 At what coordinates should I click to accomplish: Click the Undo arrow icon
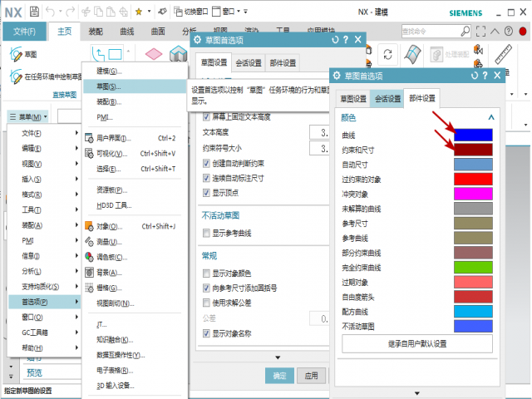pyautogui.click(x=50, y=12)
